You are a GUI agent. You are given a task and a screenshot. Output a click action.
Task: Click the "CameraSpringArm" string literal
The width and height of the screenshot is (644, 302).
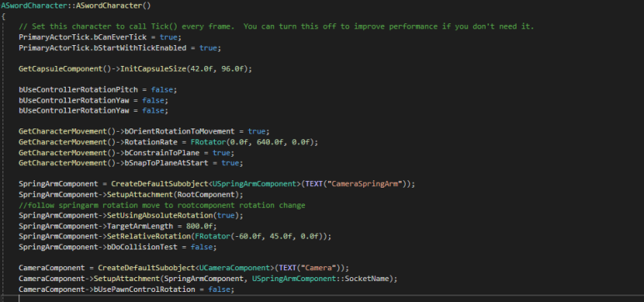coord(366,184)
